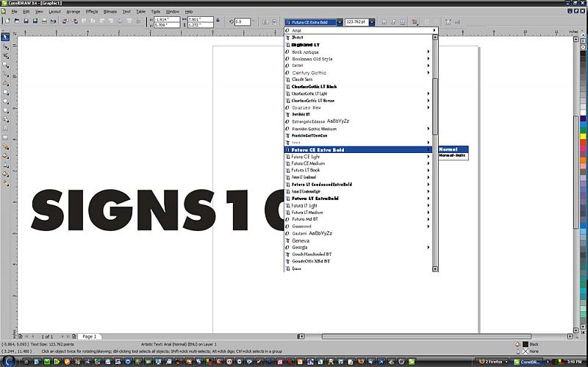Open the Layout menu
Screen dimensions: 588x367
click(x=54, y=12)
